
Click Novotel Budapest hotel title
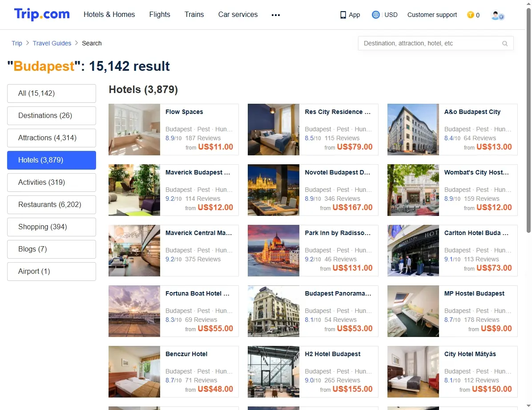tap(338, 172)
